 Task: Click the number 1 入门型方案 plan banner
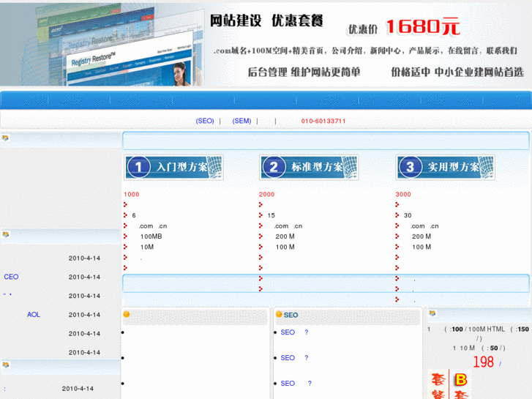(x=173, y=167)
